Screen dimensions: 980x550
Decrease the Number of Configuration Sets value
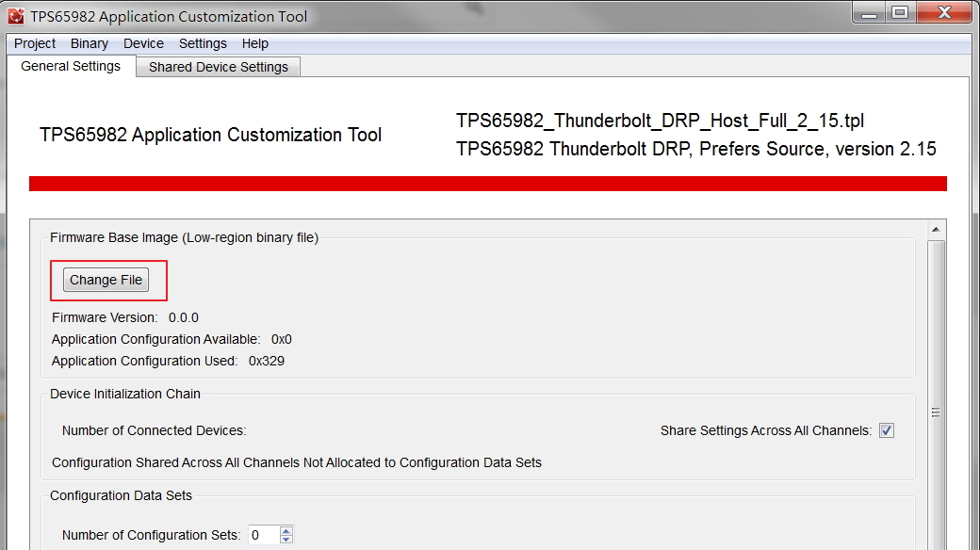pos(286,540)
